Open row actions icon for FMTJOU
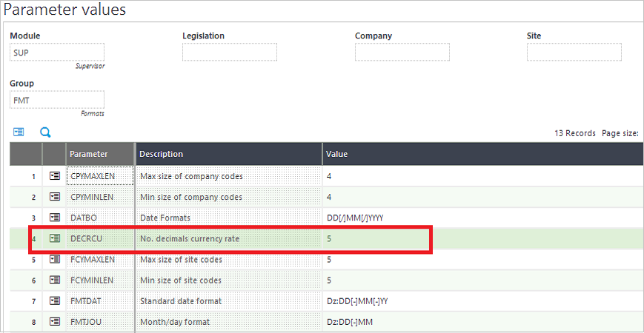 [x=54, y=322]
